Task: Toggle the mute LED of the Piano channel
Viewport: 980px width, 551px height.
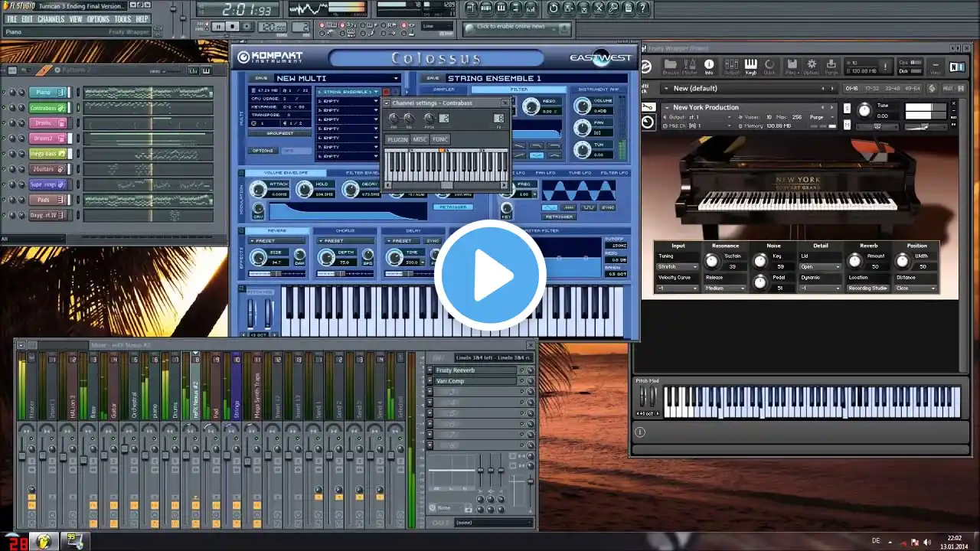Action: tap(4, 93)
